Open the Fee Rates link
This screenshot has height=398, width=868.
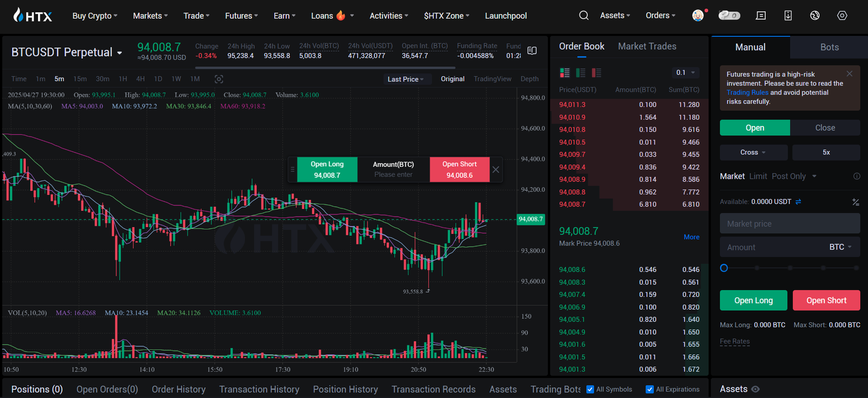tap(735, 342)
